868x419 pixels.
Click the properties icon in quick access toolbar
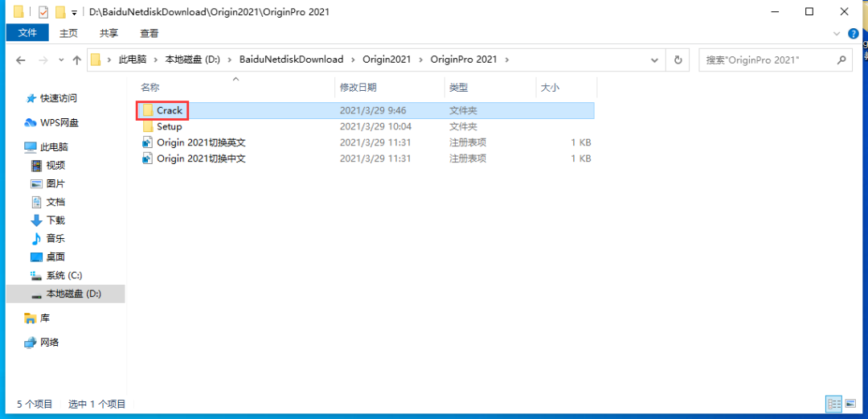tap(43, 12)
